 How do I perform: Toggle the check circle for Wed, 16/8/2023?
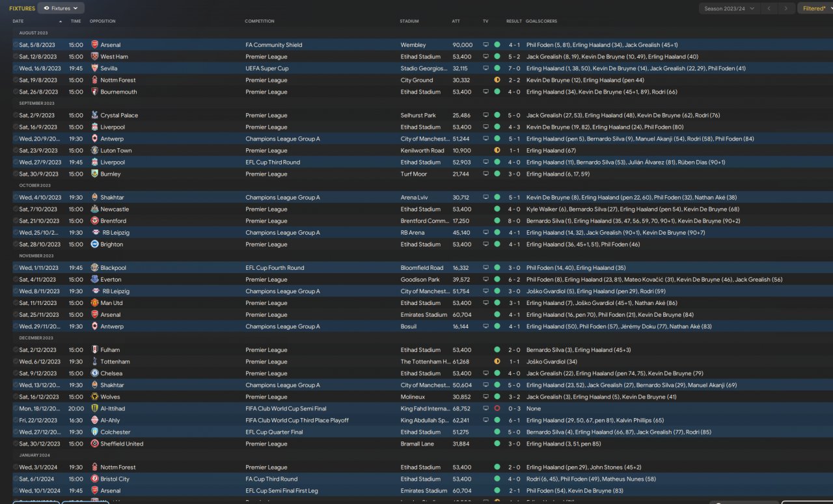click(16, 68)
